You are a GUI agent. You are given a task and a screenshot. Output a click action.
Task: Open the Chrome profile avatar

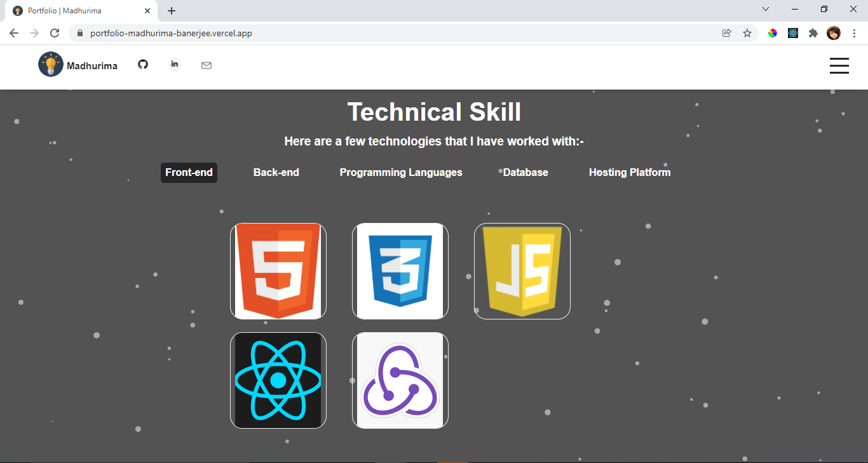click(x=834, y=33)
